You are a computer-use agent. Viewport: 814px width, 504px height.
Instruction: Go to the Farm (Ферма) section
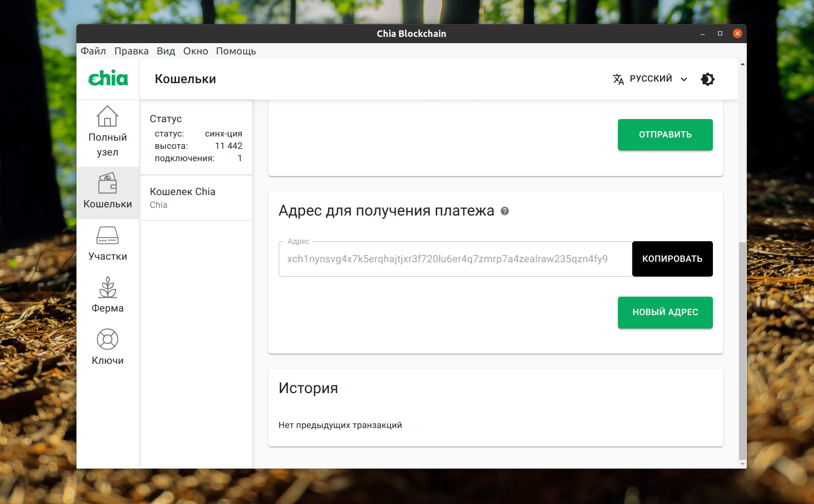[x=107, y=295]
